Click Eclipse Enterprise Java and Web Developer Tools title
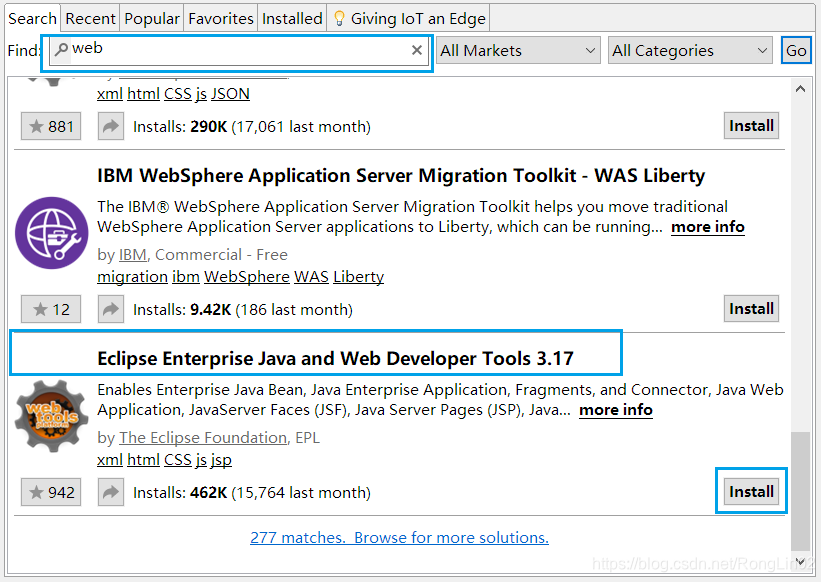 coord(335,358)
